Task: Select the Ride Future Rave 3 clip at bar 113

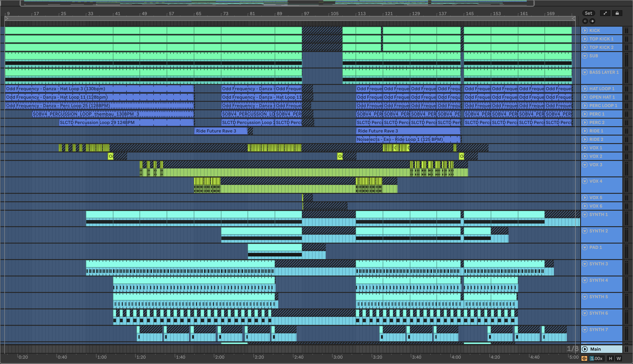Action: [408, 131]
